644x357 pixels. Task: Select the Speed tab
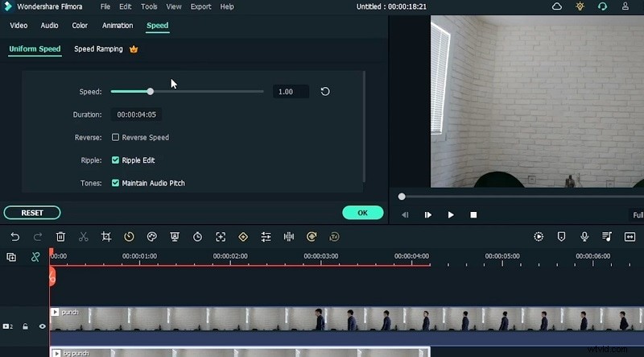tap(157, 26)
